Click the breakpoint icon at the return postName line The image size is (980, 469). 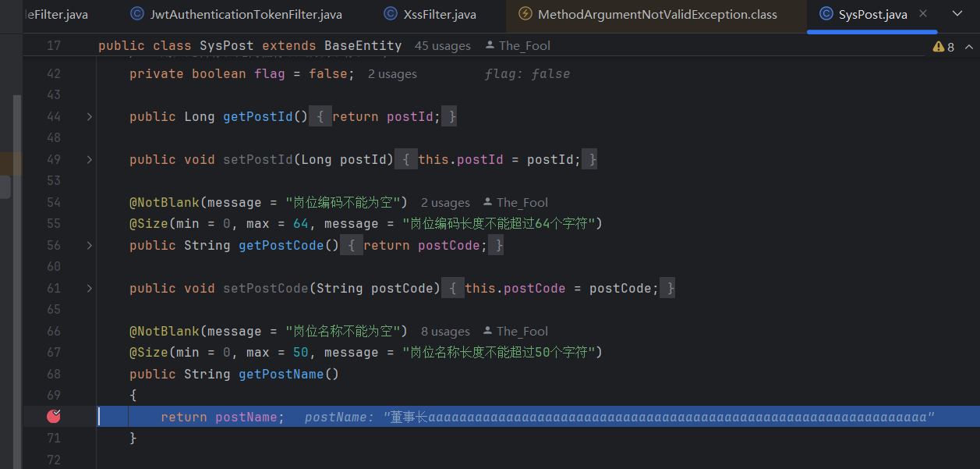tap(54, 417)
